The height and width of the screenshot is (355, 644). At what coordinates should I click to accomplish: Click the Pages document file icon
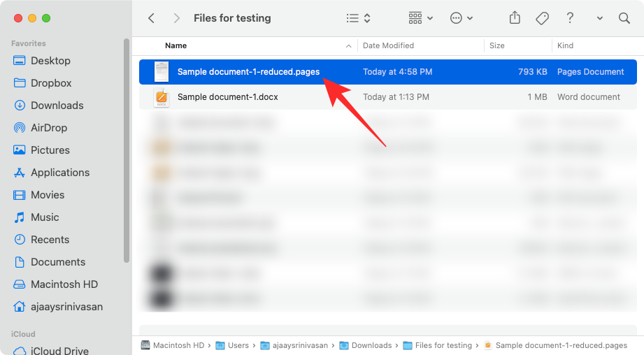point(162,72)
